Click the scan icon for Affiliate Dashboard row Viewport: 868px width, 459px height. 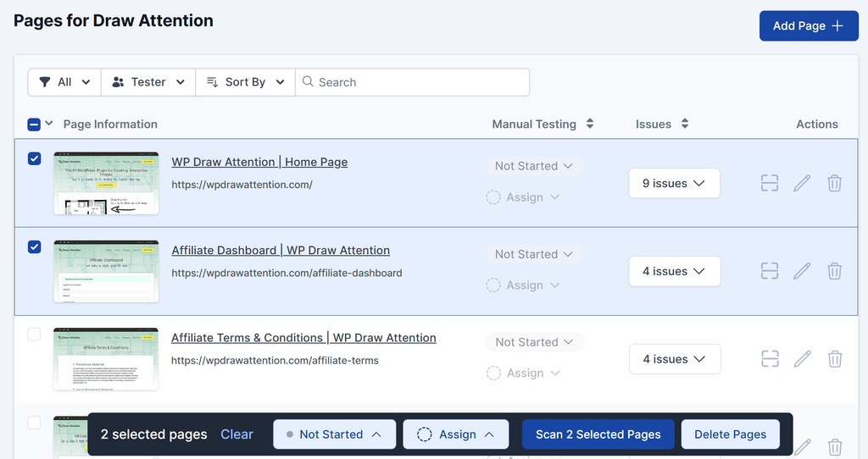click(x=770, y=271)
